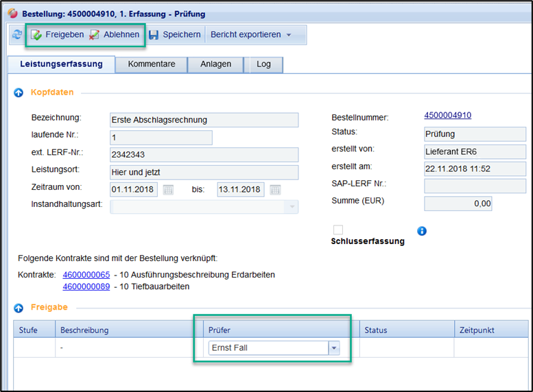
Task: Click the refresh icon in toolbar
Action: click(16, 34)
